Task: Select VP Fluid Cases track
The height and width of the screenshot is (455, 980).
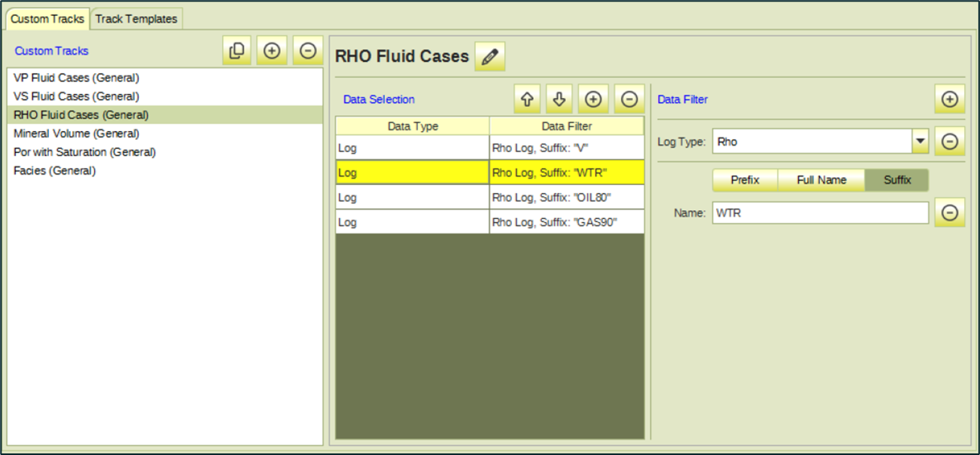Action: [76, 78]
